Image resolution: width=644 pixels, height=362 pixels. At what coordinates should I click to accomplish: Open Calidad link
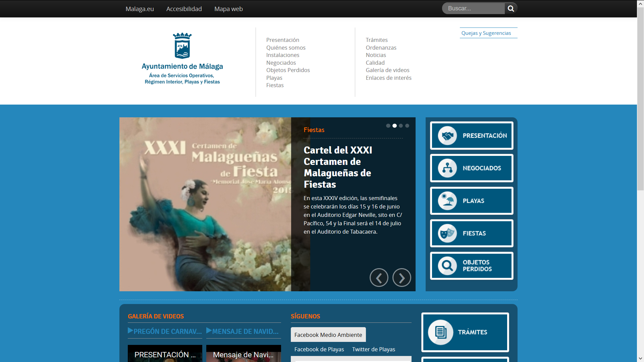coord(375,63)
